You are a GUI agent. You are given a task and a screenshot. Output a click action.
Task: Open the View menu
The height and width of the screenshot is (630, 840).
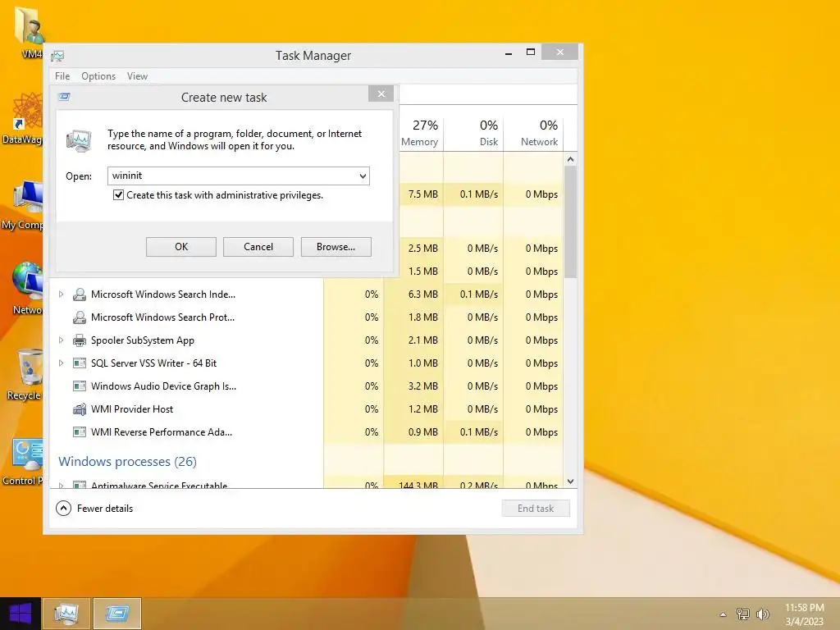pos(137,76)
